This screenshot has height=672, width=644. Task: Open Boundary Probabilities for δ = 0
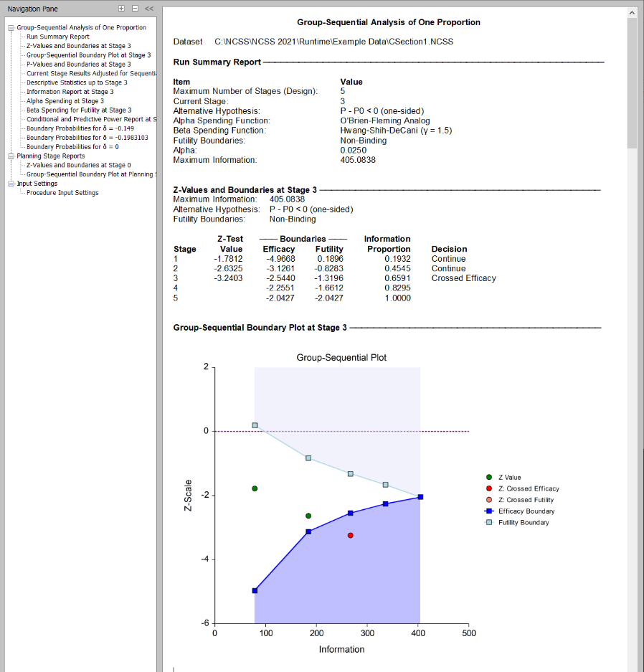72,147
